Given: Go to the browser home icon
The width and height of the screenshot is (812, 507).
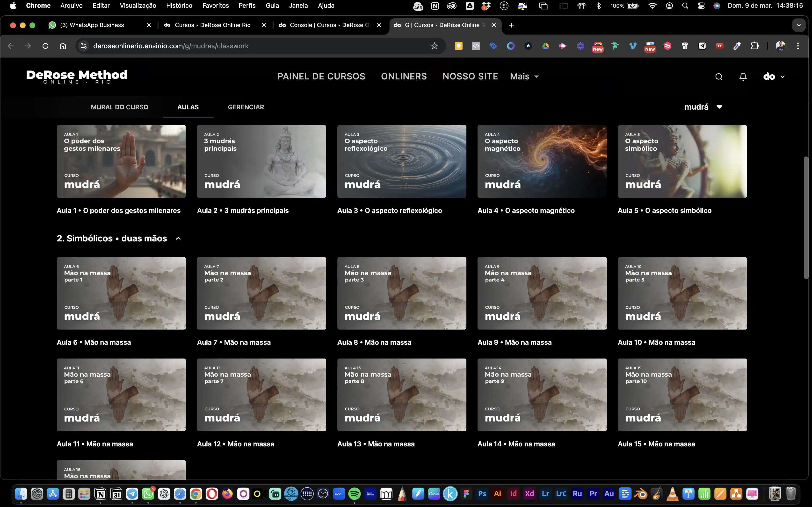Looking at the screenshot, I should click(x=63, y=46).
